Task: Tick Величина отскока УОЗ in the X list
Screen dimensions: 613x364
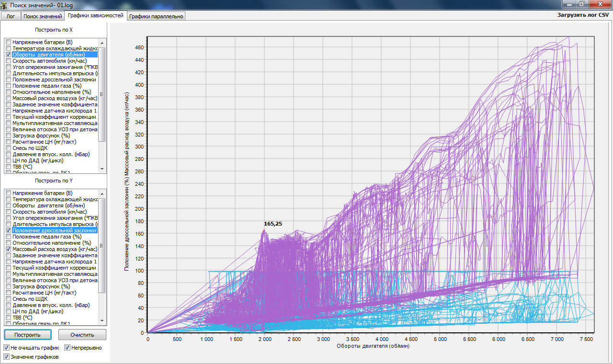Action: [8, 129]
